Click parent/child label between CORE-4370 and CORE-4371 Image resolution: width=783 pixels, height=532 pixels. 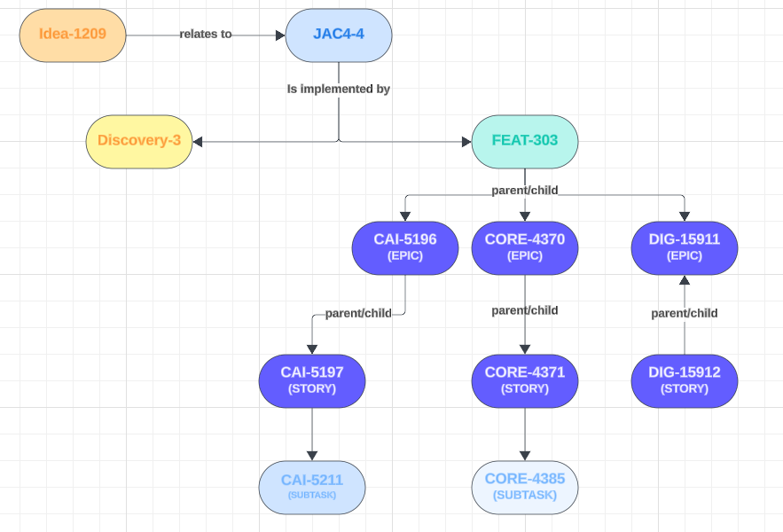coord(525,310)
